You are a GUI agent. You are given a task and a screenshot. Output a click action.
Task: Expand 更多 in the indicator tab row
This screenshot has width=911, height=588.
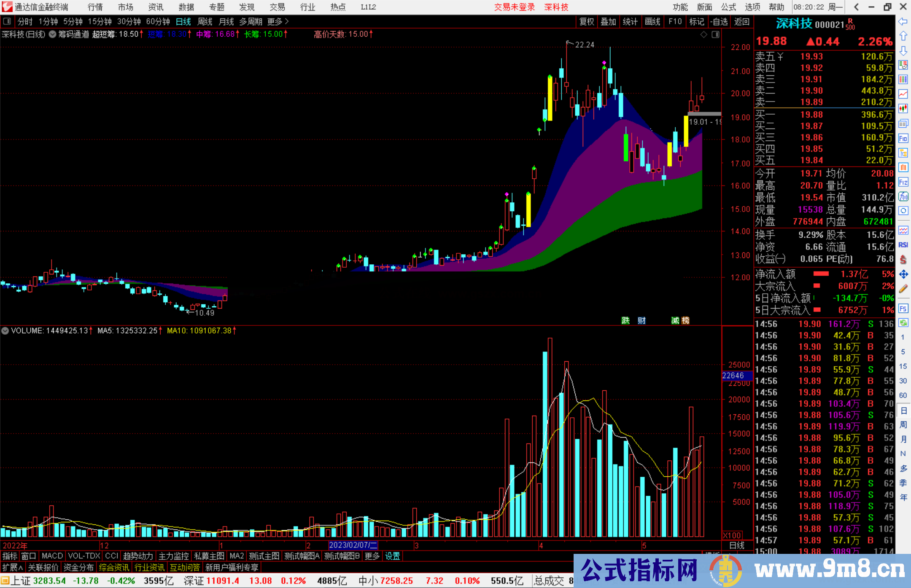pos(372,556)
